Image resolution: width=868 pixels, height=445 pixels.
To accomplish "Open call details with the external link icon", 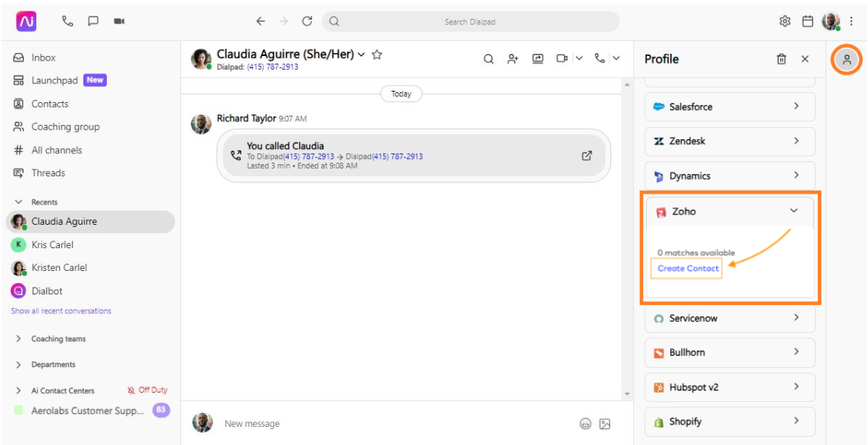I will click(x=587, y=156).
